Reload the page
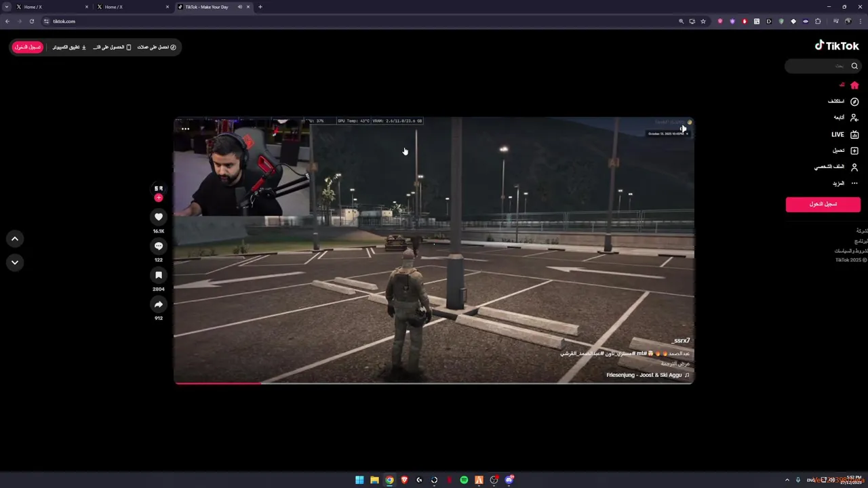The image size is (868, 488). click(x=31, y=21)
